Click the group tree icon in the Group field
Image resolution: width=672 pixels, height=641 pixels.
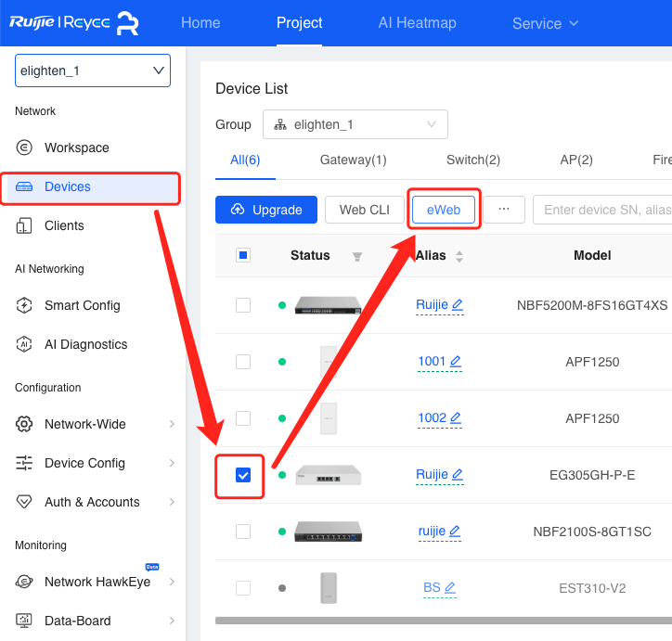pos(280,124)
